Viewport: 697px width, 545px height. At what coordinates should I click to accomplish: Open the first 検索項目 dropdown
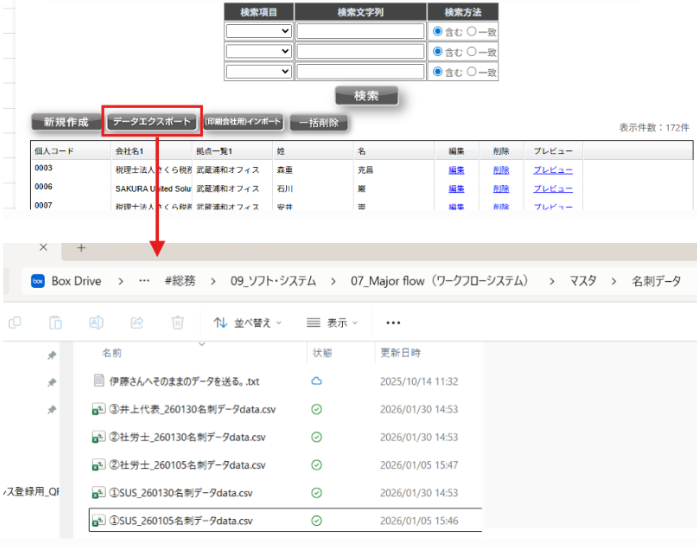point(258,31)
